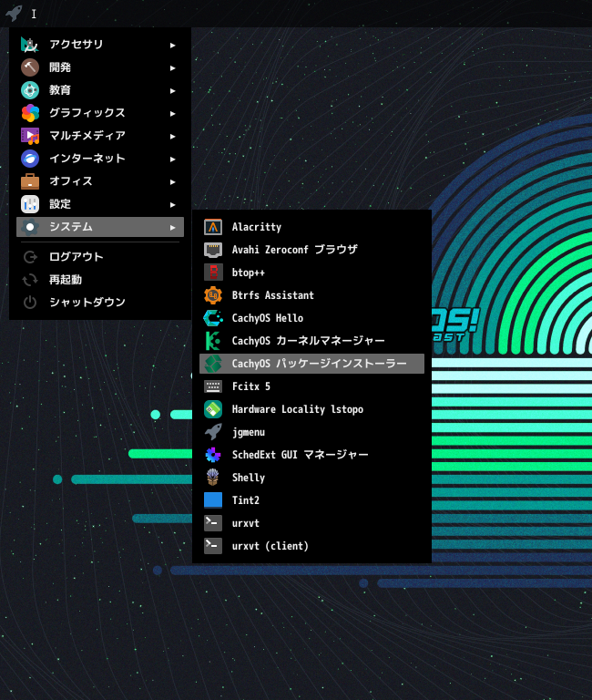Screen dimensions: 592x700
Task: Expand the インターネット submenu arrow
Action: (173, 159)
